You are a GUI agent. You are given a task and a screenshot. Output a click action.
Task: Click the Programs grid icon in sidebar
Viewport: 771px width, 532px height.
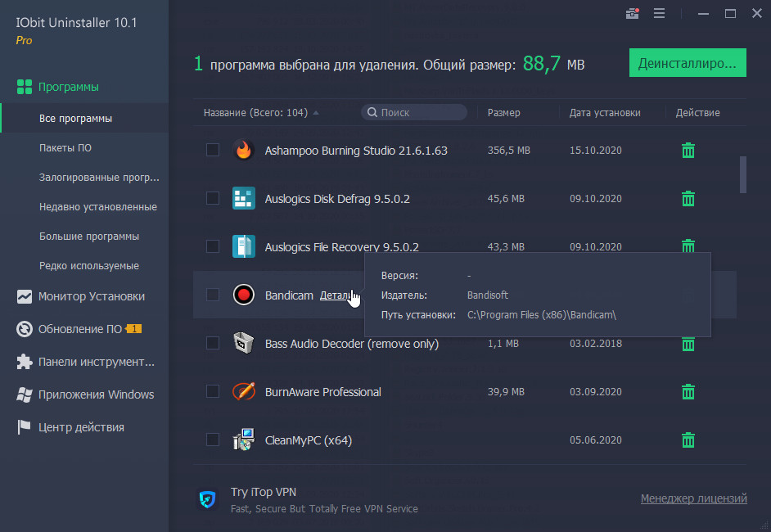click(24, 87)
